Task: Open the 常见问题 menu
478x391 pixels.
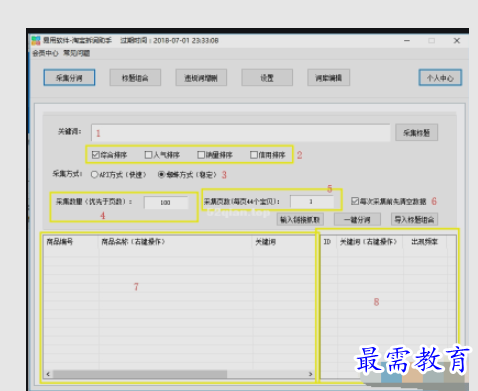Action: pyautogui.click(x=77, y=53)
